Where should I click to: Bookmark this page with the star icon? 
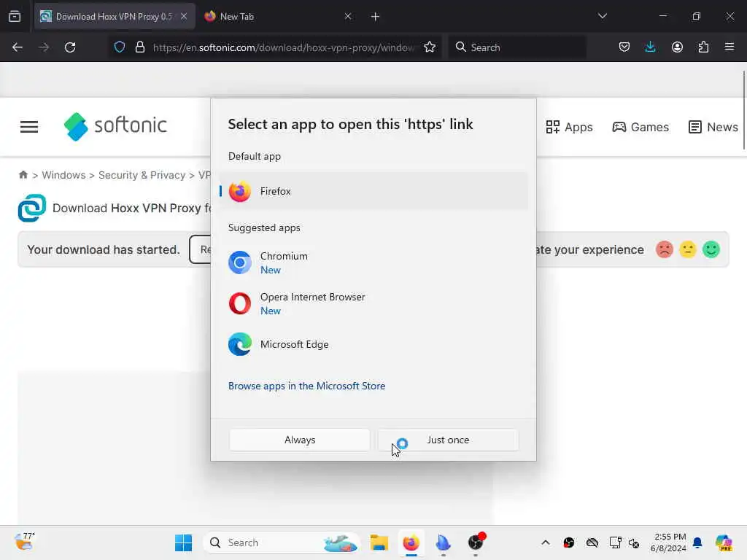click(430, 47)
